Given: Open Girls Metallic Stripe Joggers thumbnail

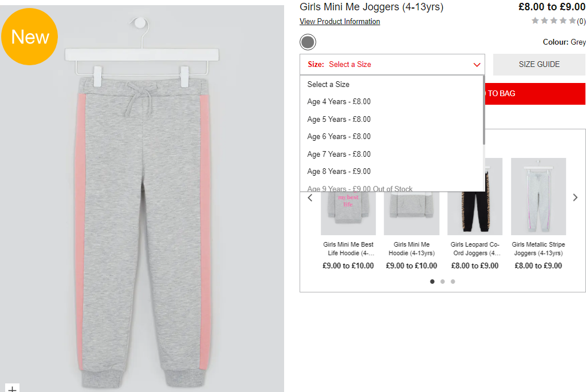Looking at the screenshot, I should [538, 196].
